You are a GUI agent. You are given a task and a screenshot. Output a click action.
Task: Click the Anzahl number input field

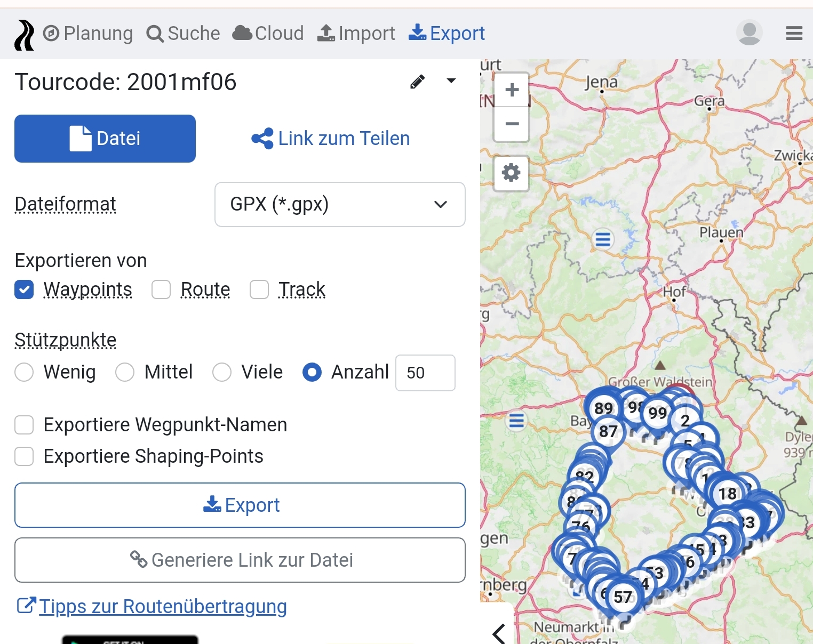click(x=425, y=373)
